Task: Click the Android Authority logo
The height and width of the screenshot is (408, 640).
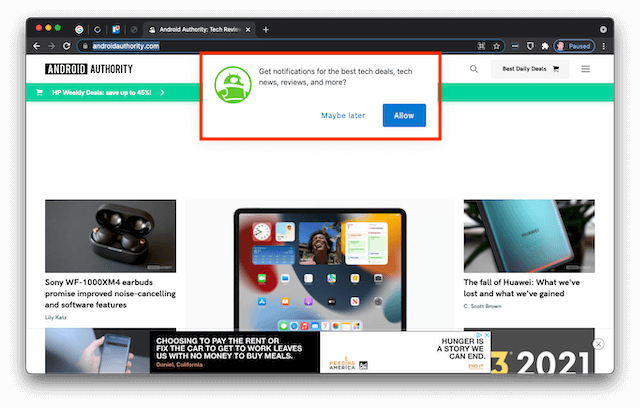Action: tap(89, 69)
